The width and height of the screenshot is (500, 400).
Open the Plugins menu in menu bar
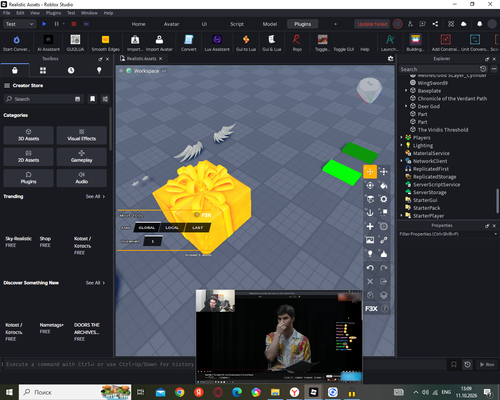point(53,13)
